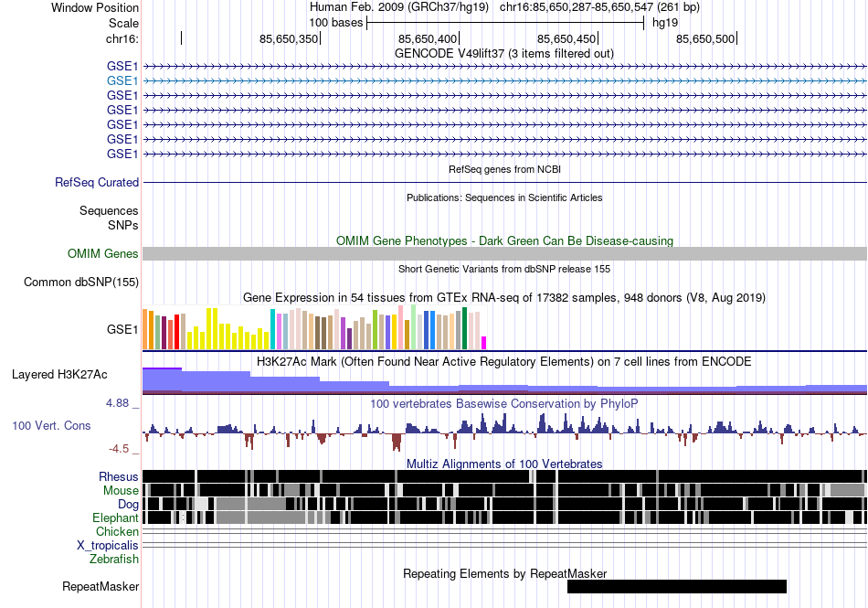Click the 85,650,400 ruler position
This screenshot has height=608, width=868.
(428, 38)
